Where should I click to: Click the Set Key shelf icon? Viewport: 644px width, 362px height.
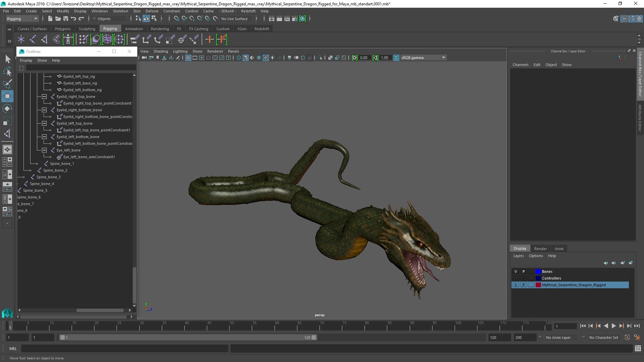209,40
